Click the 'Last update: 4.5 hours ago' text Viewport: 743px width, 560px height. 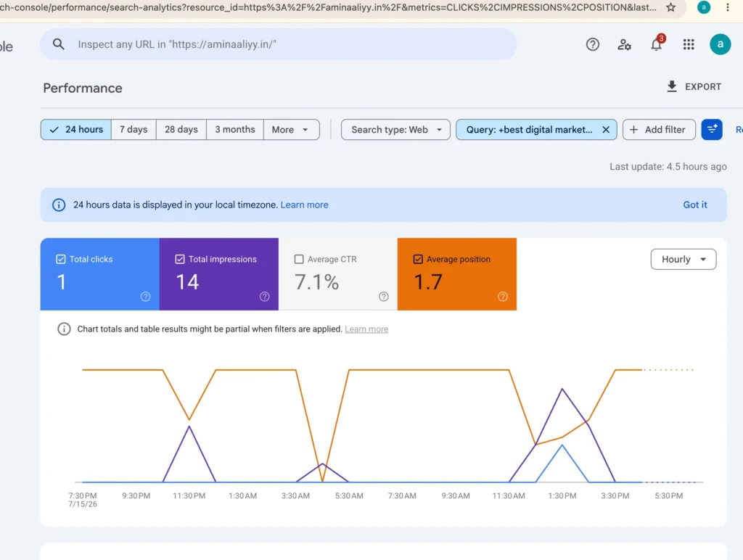tap(668, 167)
